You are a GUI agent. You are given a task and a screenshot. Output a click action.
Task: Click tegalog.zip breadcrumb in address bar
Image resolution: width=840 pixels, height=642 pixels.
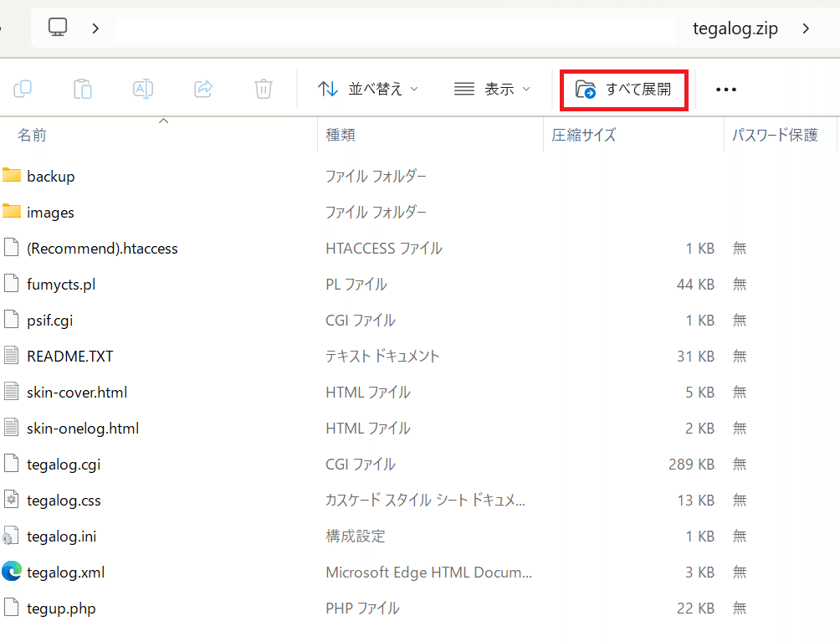tap(735, 28)
